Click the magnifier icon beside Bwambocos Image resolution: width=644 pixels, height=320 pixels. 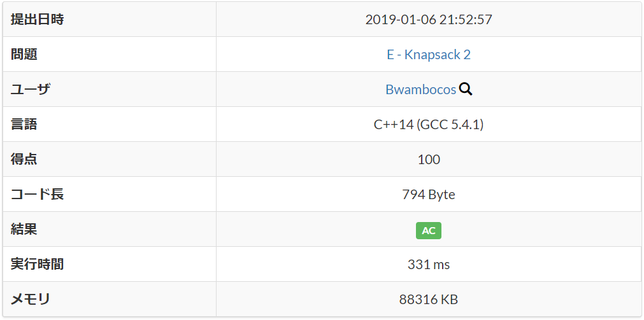tap(466, 89)
